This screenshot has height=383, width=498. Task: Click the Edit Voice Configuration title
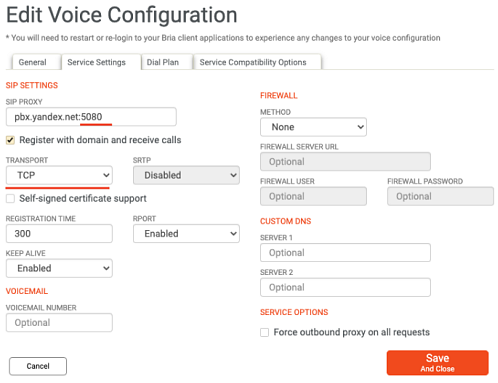(122, 15)
